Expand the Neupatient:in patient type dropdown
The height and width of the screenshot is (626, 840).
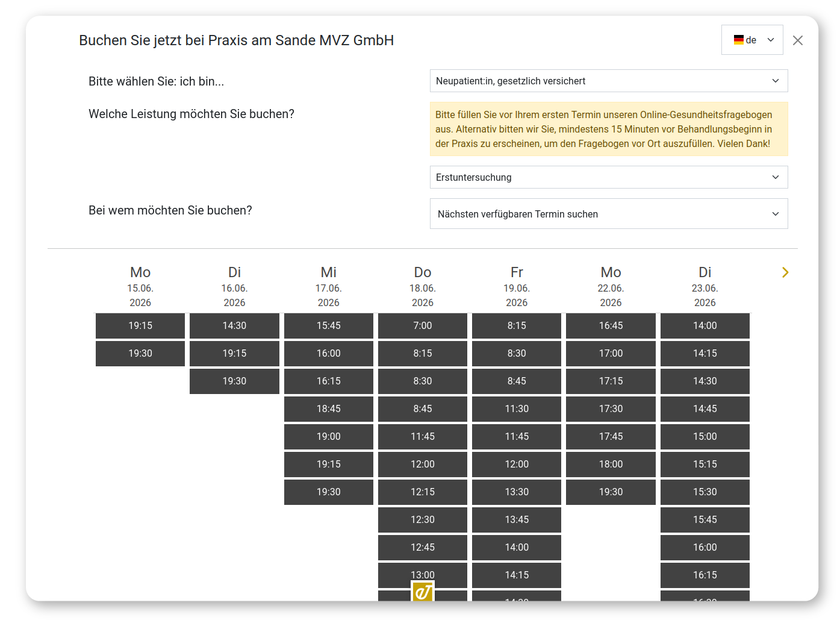[x=609, y=81]
